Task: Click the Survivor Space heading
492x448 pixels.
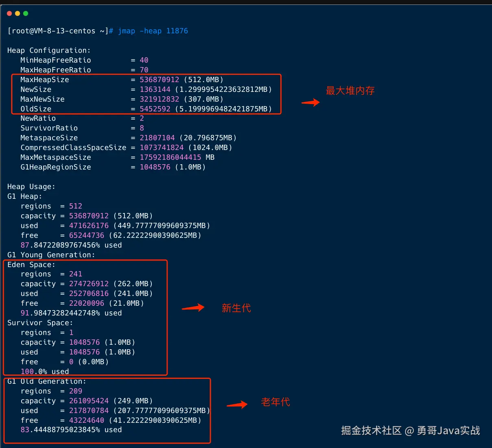Action: click(x=40, y=323)
